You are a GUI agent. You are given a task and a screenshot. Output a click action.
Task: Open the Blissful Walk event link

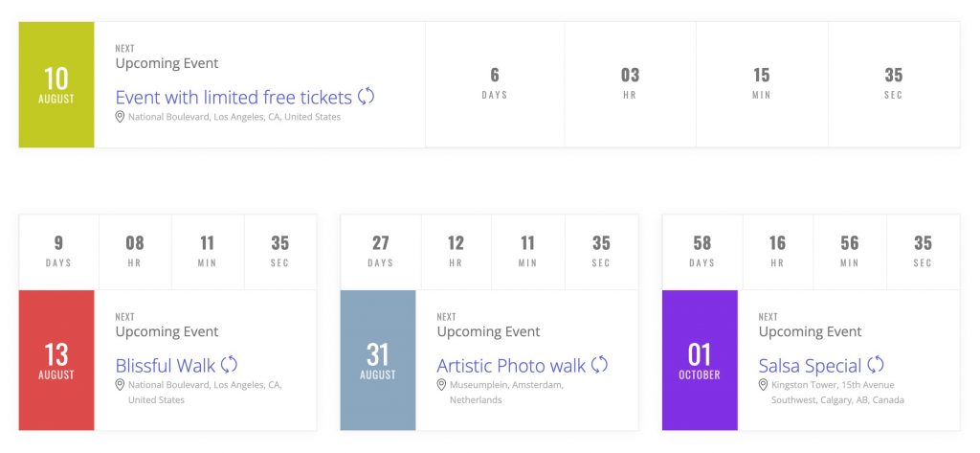pyautogui.click(x=166, y=366)
